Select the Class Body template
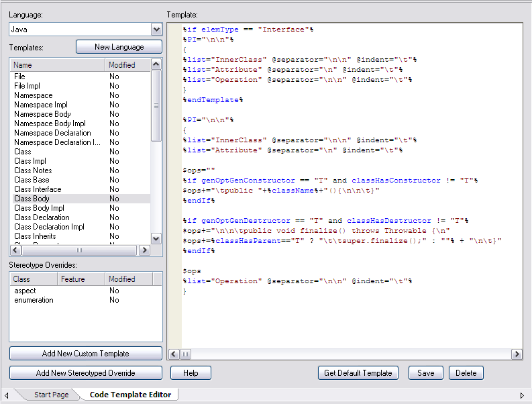This screenshot has height=404, width=532. [81, 199]
